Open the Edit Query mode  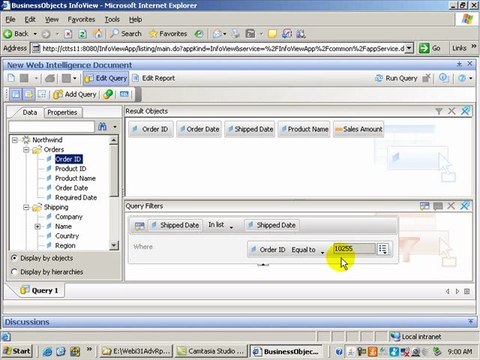pyautogui.click(x=106, y=78)
